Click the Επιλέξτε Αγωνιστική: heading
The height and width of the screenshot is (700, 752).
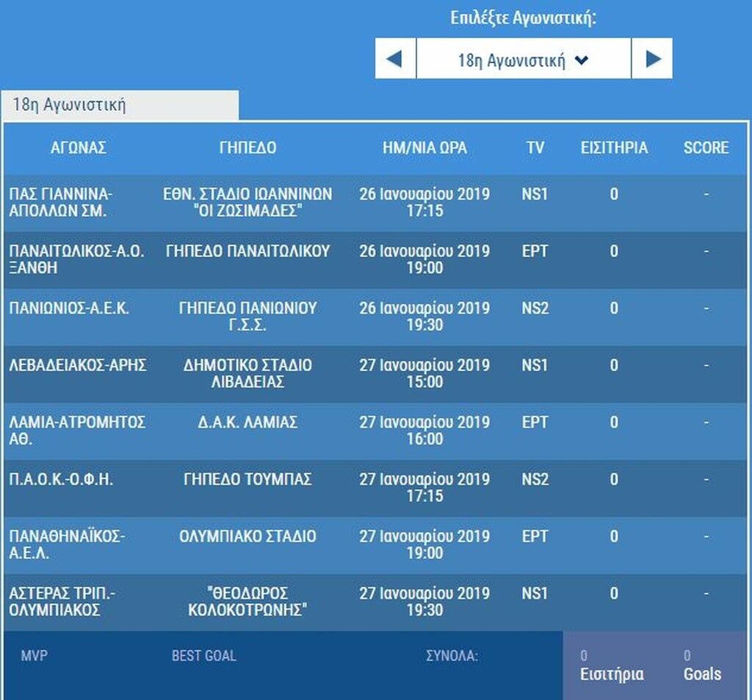click(523, 18)
